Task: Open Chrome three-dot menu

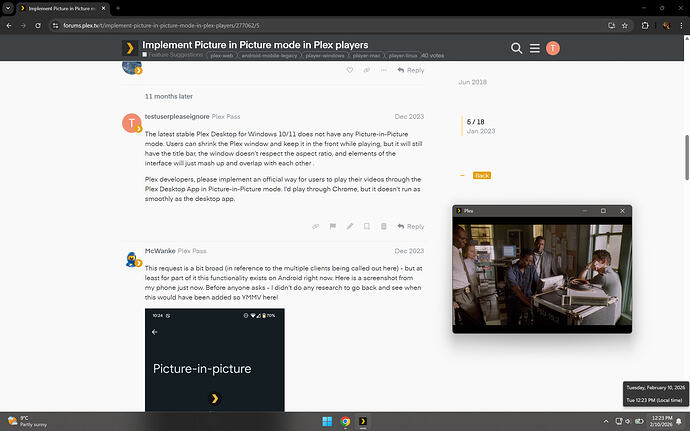Action: pos(681,26)
